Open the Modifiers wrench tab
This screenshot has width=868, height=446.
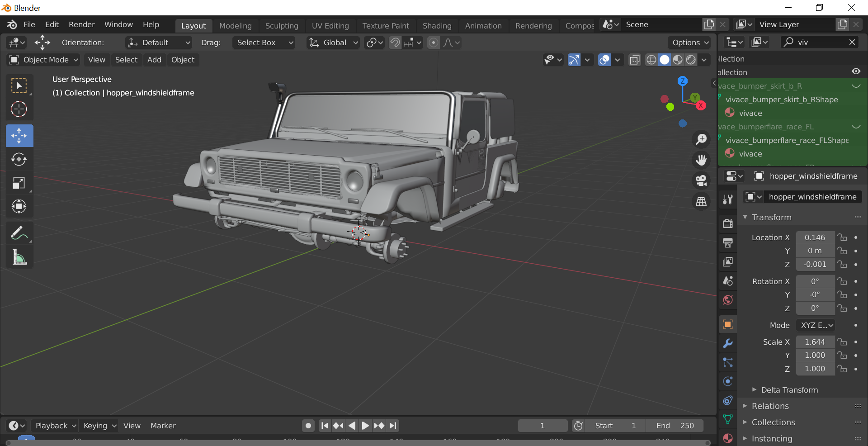[x=728, y=343]
